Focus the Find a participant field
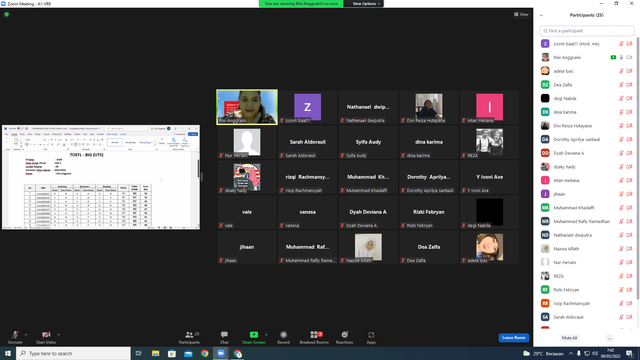Screen dimensions: 640x360 pos(587,31)
